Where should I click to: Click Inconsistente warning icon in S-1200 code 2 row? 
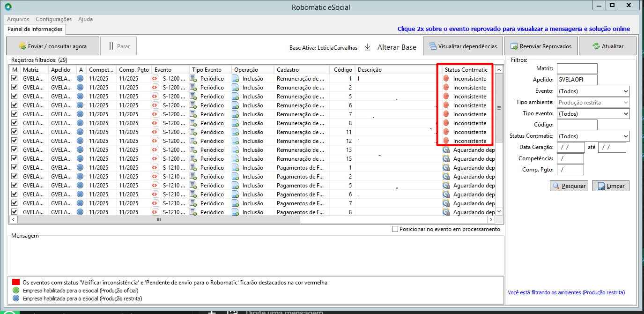pyautogui.click(x=446, y=88)
